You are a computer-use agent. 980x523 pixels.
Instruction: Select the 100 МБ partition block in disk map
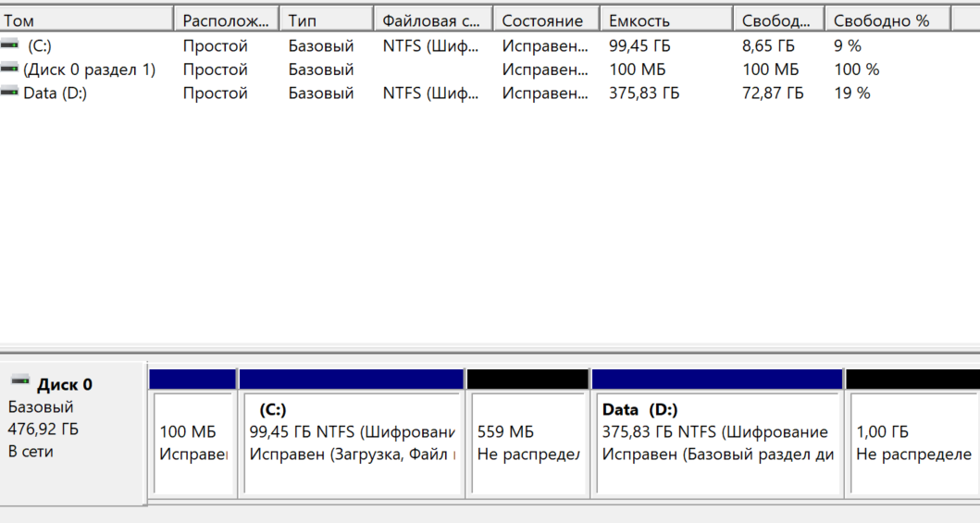coord(193,432)
